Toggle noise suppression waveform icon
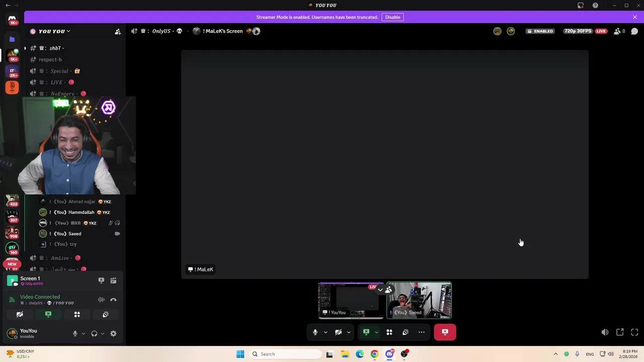The image size is (644, 362). coord(101,300)
